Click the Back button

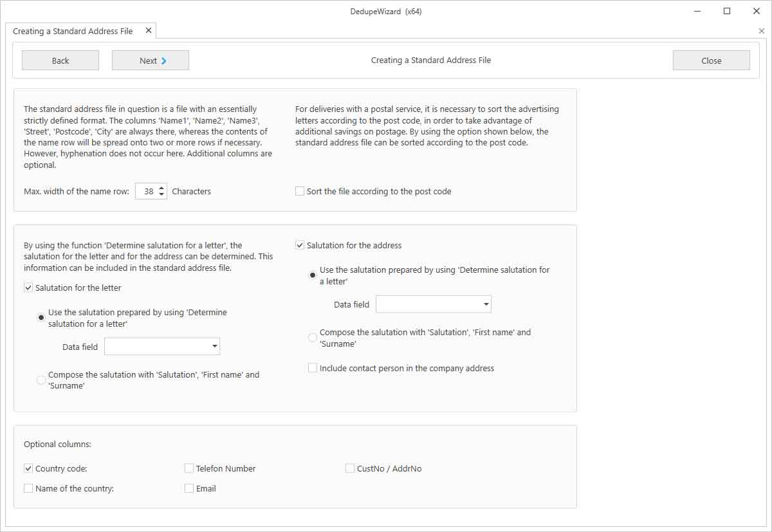[x=60, y=60]
